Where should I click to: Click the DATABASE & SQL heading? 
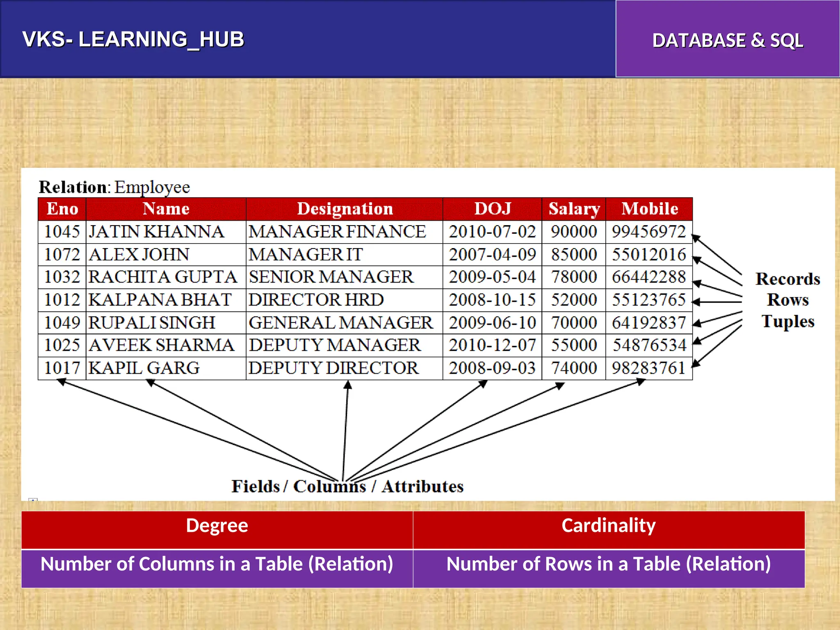[728, 41]
